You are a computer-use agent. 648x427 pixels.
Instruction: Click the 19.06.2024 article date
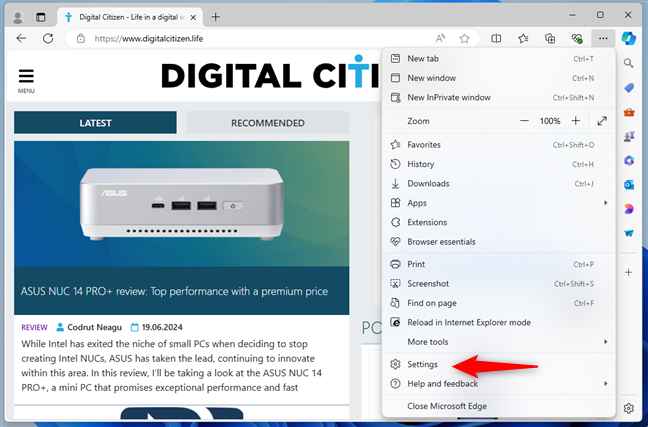(x=162, y=327)
